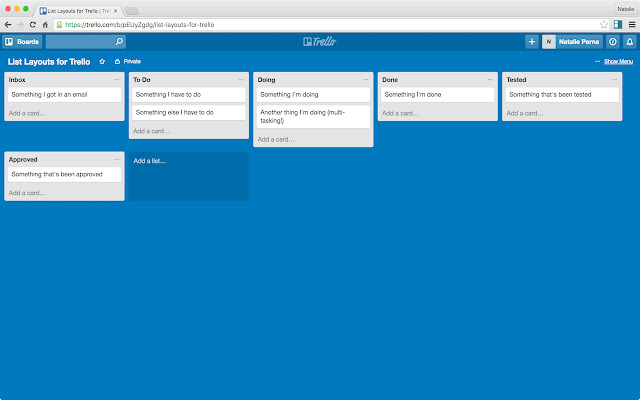Click the Tested list title
Screen dimensions: 640x400
(516, 80)
